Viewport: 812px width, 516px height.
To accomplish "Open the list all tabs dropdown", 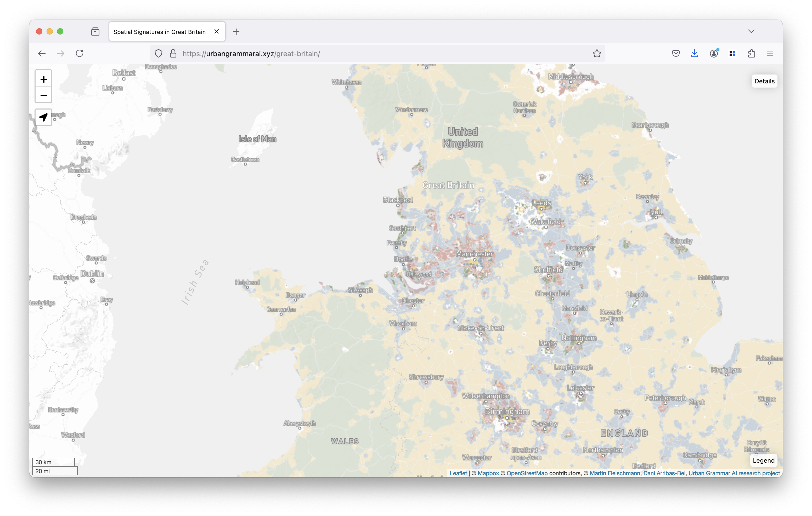I will coord(751,31).
